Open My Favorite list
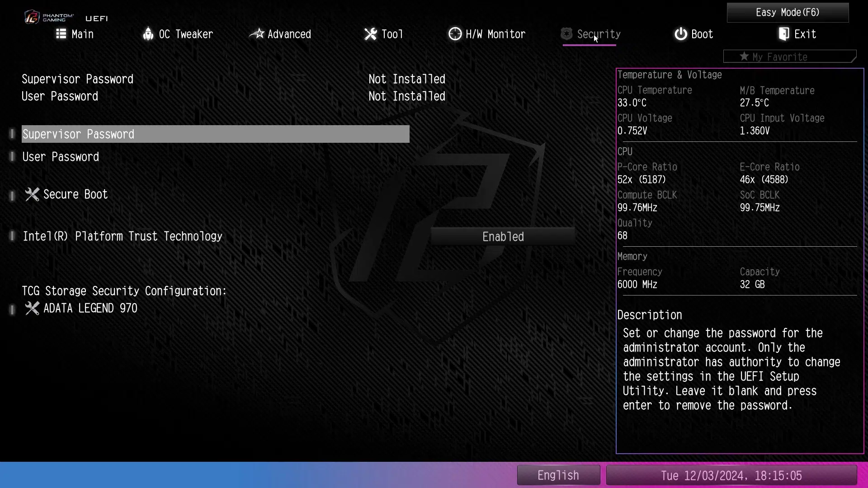Image resolution: width=868 pixels, height=488 pixels. click(x=790, y=56)
